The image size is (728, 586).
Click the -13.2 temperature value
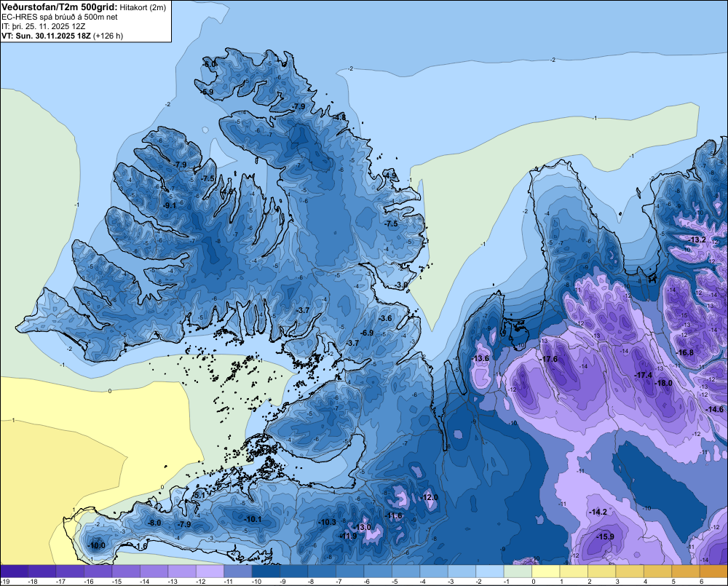pyautogui.click(x=697, y=239)
